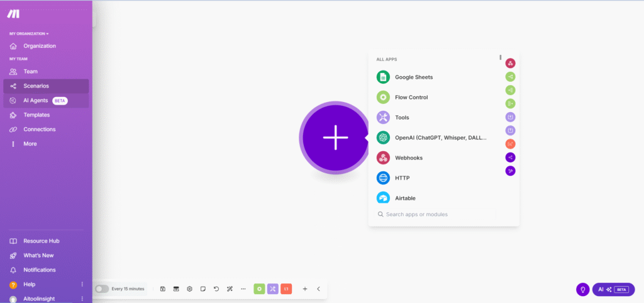The width and height of the screenshot is (644, 303).
Task: Click the app list scrollbar handle
Action: [500, 57]
